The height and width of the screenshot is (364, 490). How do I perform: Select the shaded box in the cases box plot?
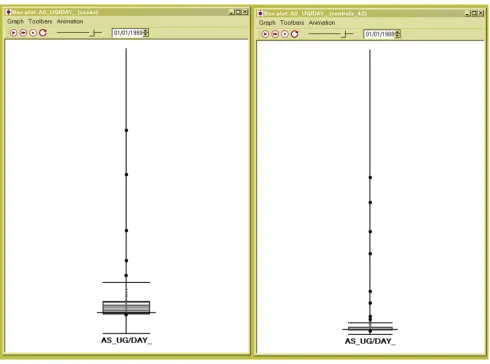click(x=126, y=307)
